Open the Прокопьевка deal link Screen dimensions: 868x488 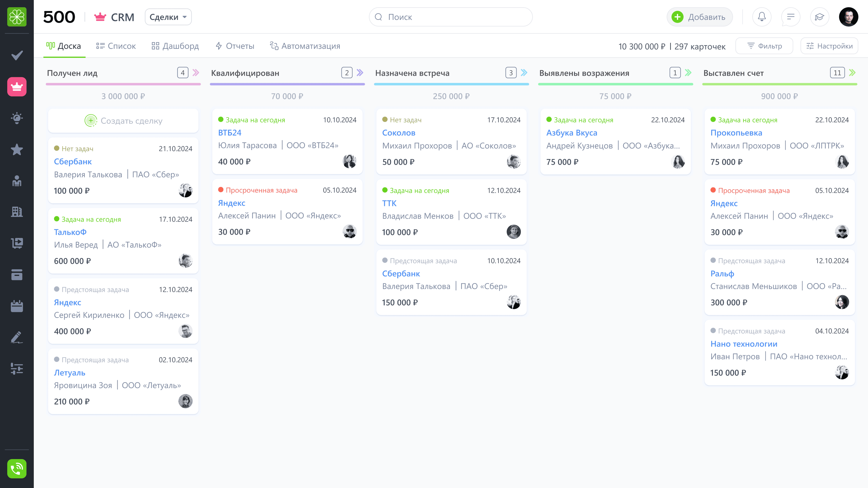pos(736,133)
